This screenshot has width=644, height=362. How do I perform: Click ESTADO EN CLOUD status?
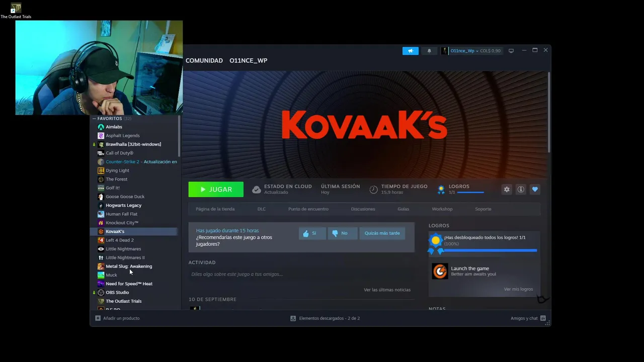pyautogui.click(x=282, y=189)
